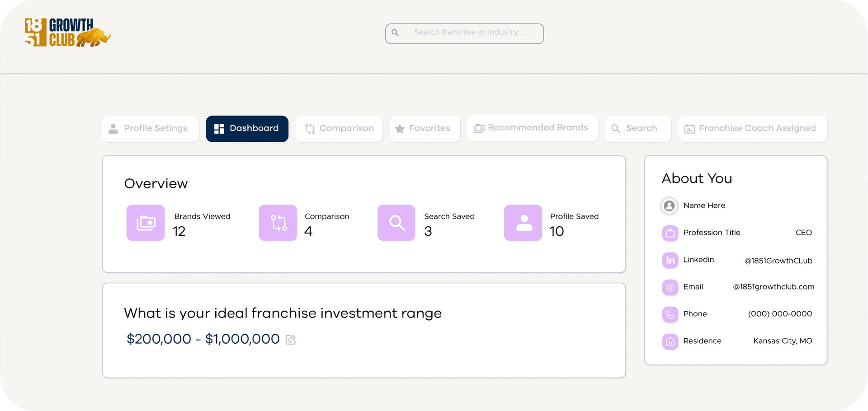Click the magnifier inside the search bar

(x=396, y=33)
